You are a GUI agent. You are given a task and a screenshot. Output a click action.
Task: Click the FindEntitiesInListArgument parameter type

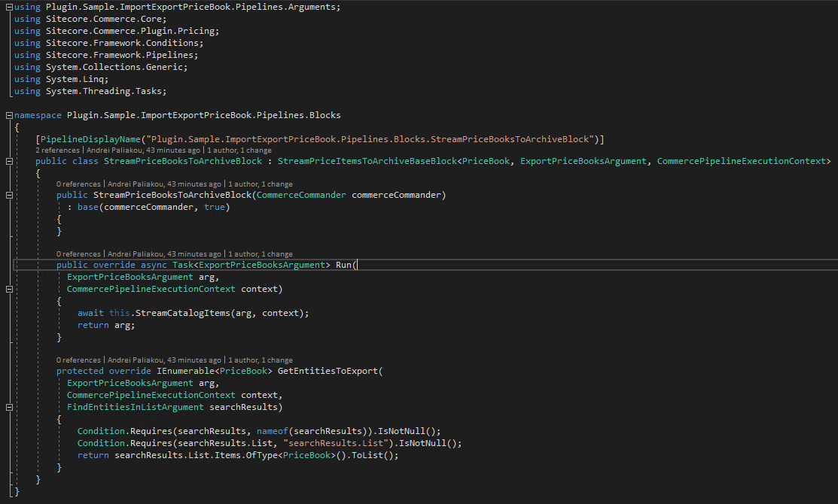coord(136,408)
